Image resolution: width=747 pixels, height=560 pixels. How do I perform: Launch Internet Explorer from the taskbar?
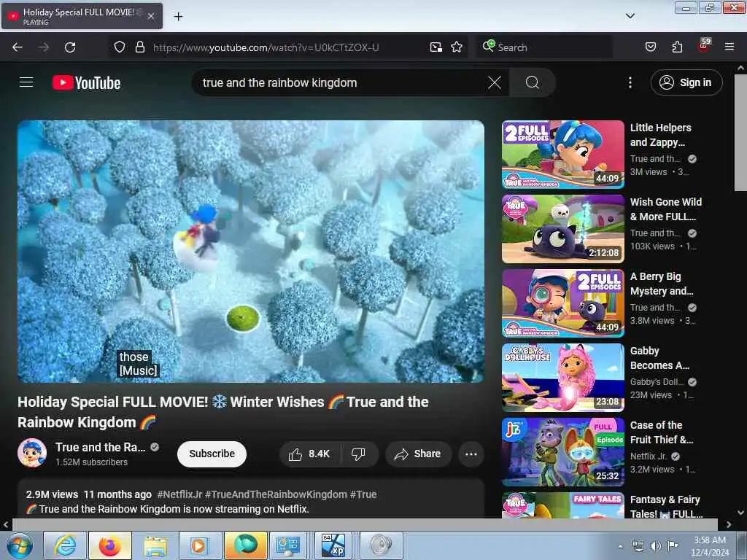point(65,545)
